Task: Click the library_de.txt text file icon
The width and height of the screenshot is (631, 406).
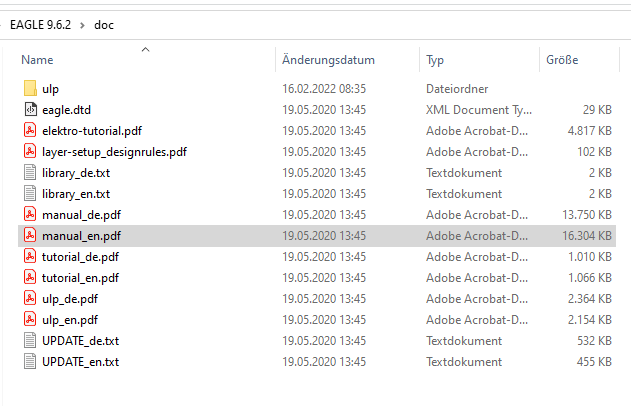Action: (x=29, y=173)
